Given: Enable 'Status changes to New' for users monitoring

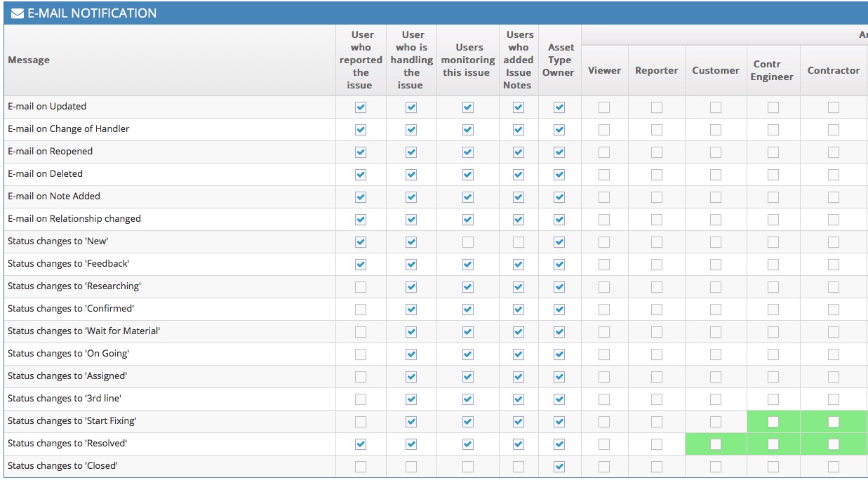Looking at the screenshot, I should tap(468, 242).
